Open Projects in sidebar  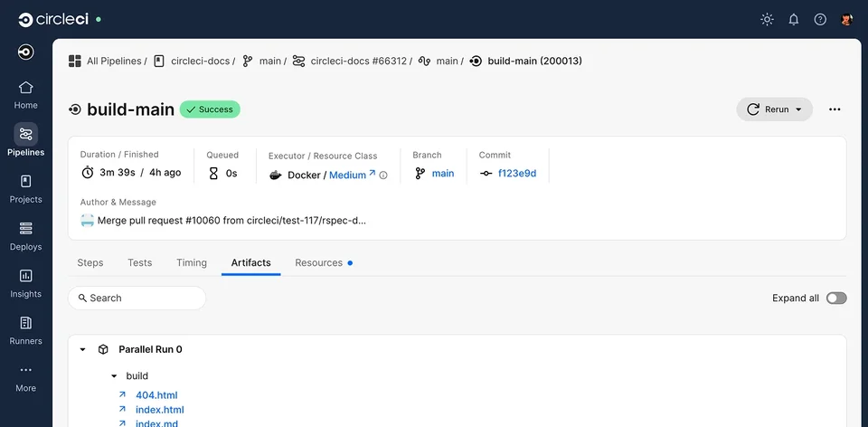[25, 189]
